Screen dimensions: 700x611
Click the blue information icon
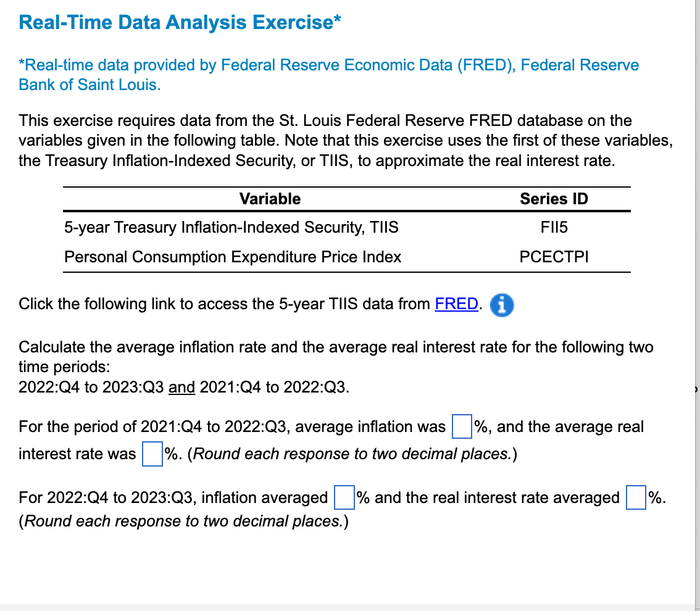(501, 305)
